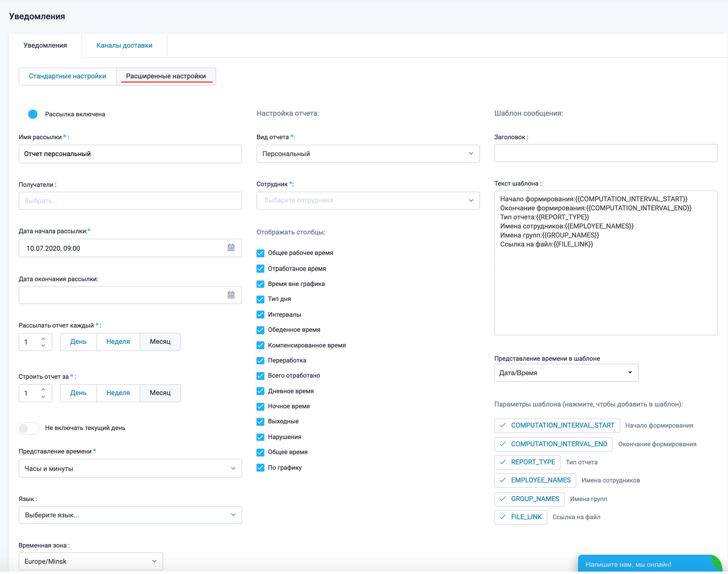This screenshot has width=728, height=574.
Task: Open 'Дата/Время' template time dropdown
Action: [x=566, y=373]
